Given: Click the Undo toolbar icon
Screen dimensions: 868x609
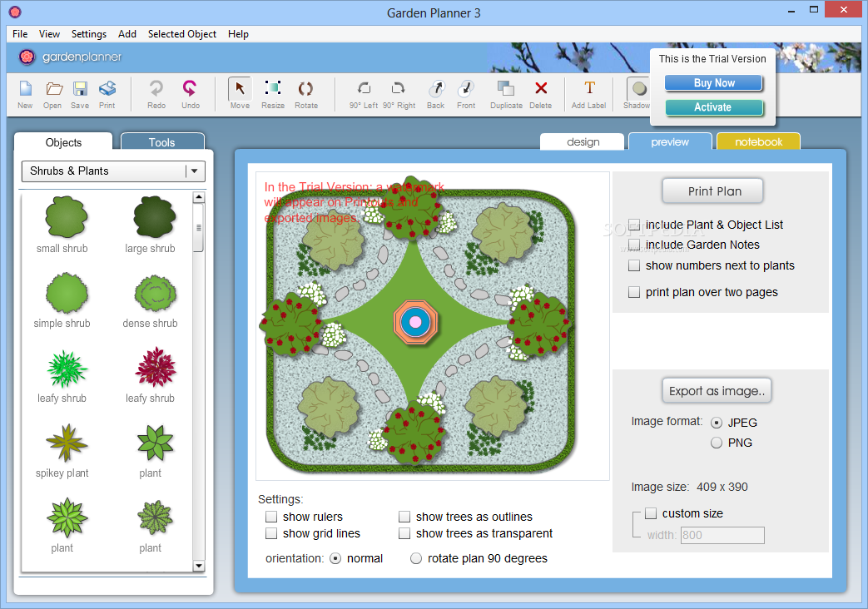Looking at the screenshot, I should (x=191, y=94).
